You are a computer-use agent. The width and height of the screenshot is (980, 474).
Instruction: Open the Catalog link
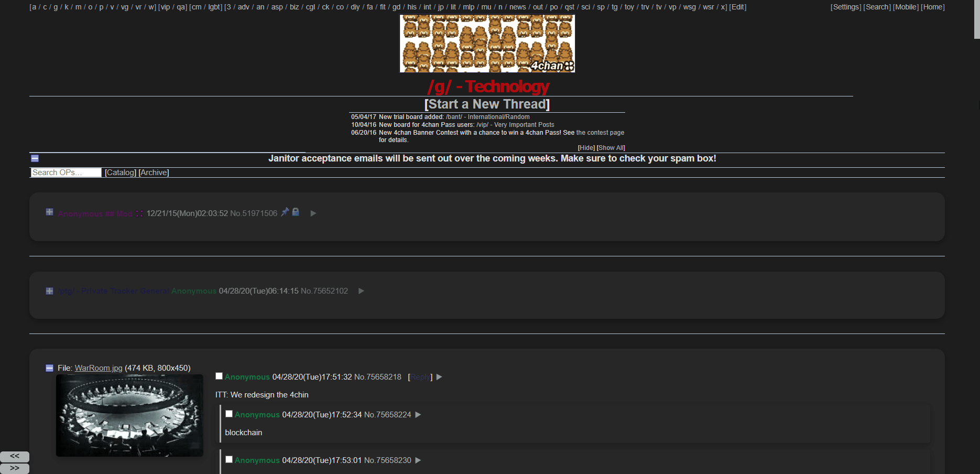click(x=121, y=172)
